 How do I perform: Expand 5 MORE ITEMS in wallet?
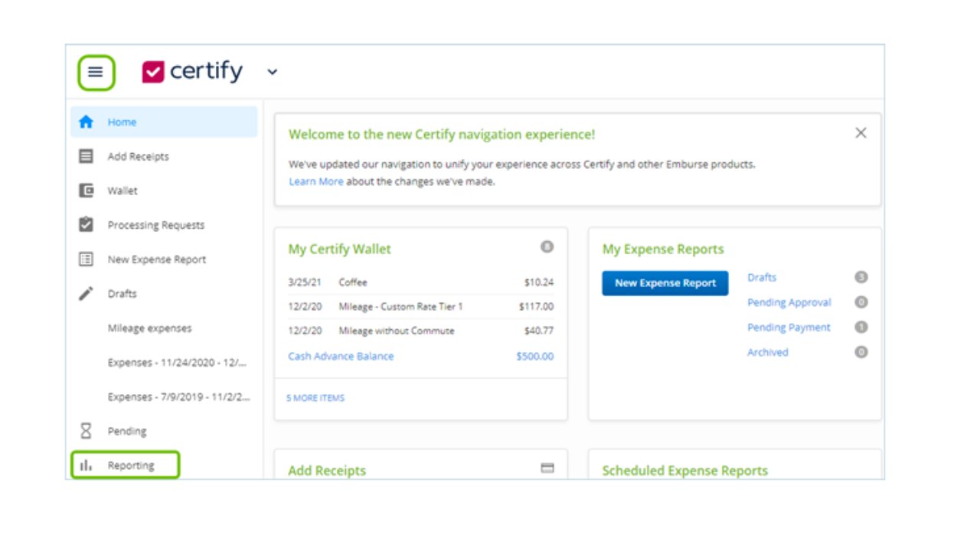315,398
